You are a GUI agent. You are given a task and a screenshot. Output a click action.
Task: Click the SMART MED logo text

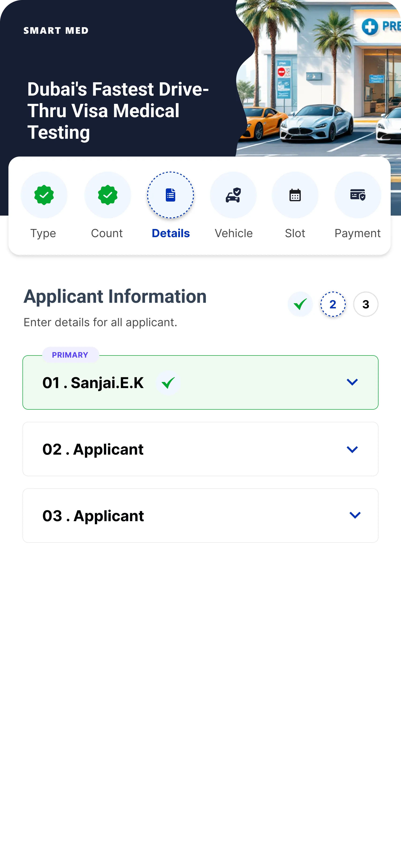(x=56, y=31)
